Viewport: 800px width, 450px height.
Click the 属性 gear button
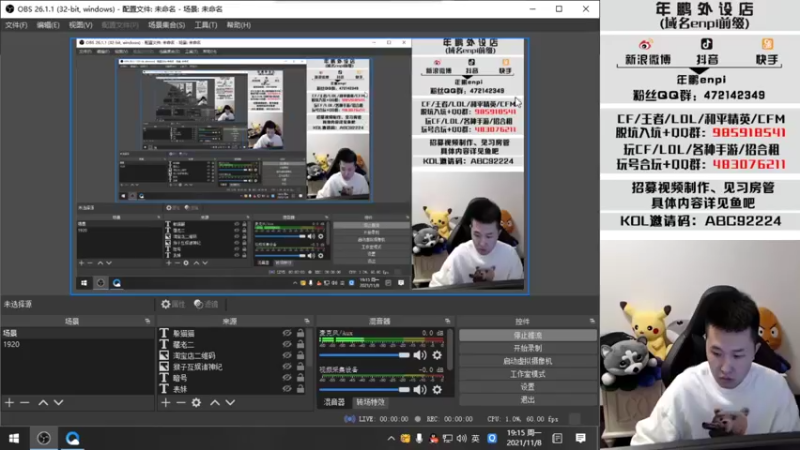coord(173,304)
